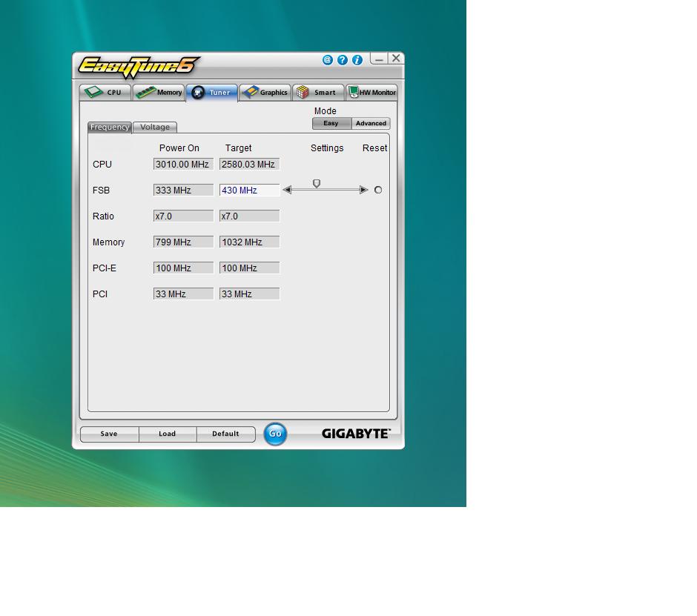Click the FSB target 430 MHz field
Viewport: 697px width, 616px height.
pyautogui.click(x=249, y=191)
